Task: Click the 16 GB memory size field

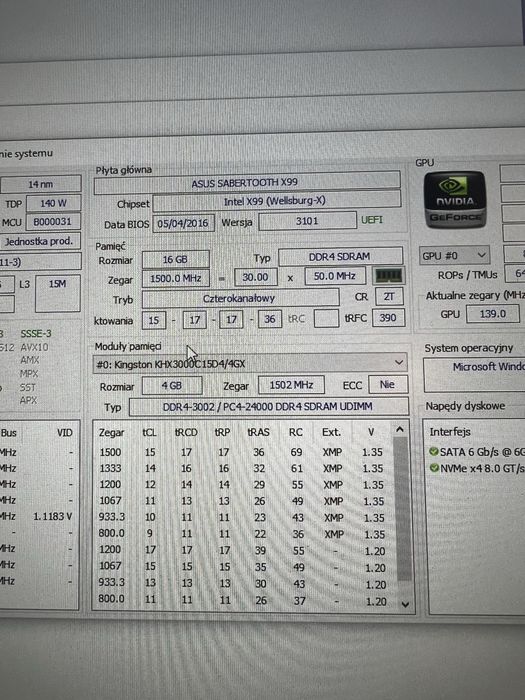Action: pyautogui.click(x=175, y=259)
